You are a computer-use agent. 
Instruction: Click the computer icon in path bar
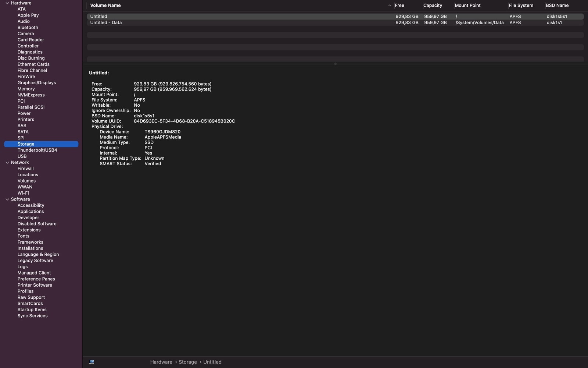tap(92, 362)
